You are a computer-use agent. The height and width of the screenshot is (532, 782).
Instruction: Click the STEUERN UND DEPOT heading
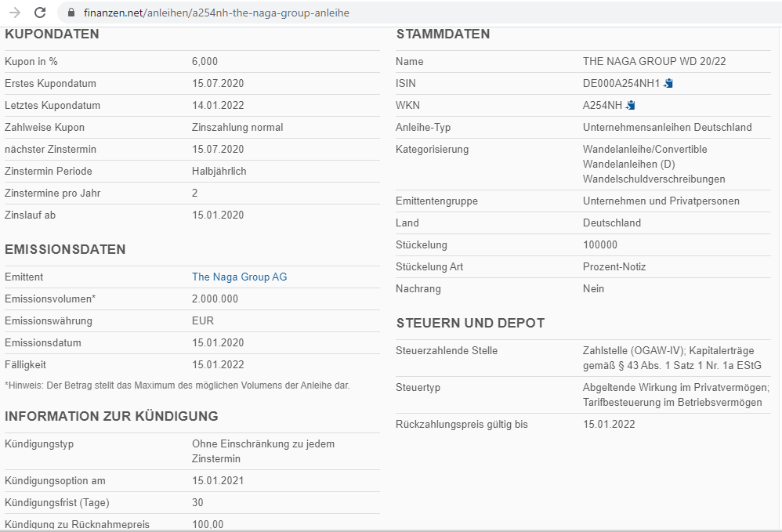470,323
